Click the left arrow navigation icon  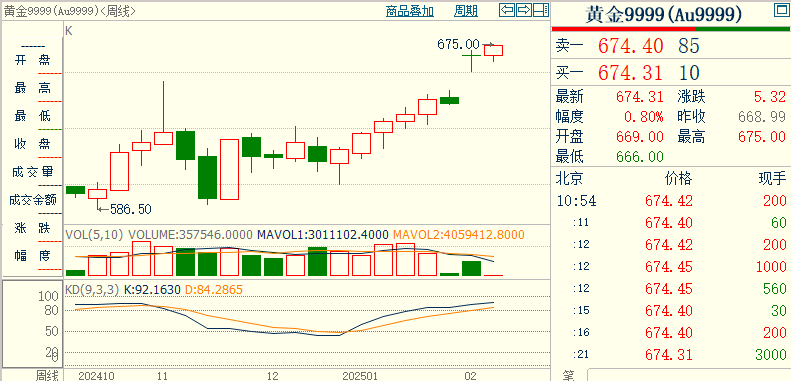click(507, 10)
